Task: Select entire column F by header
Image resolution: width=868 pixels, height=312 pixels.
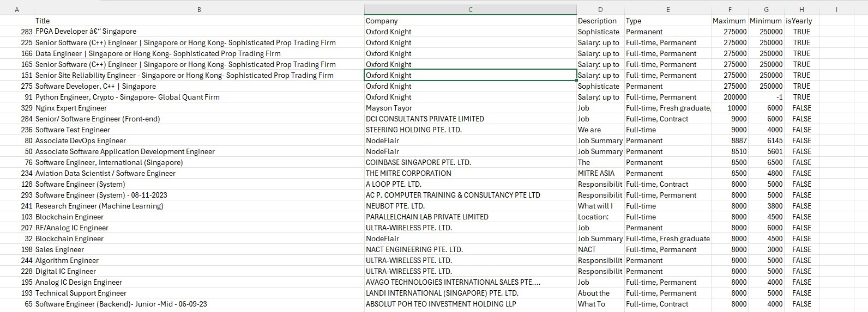Action: (730, 9)
